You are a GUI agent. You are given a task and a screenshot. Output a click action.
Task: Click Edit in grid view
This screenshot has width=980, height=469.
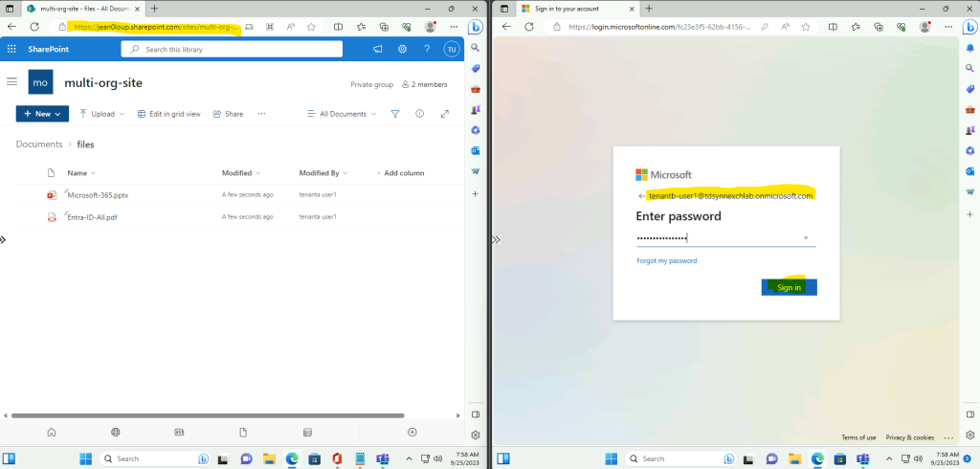(168, 114)
